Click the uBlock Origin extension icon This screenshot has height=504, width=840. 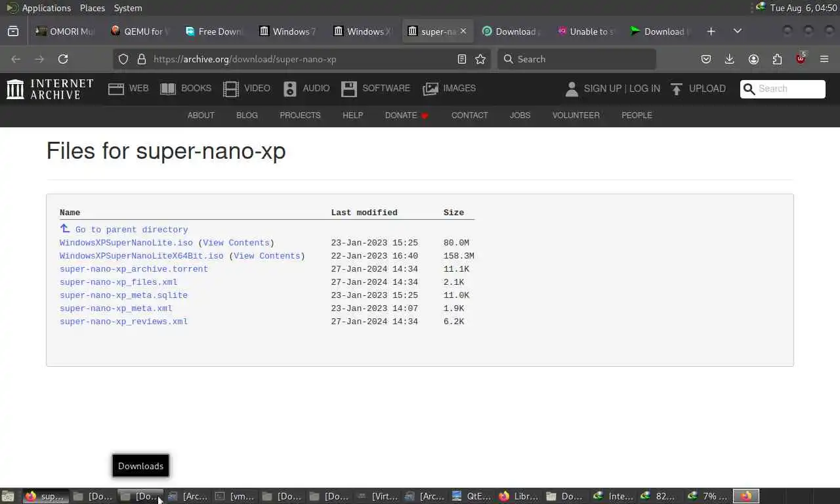point(801,59)
